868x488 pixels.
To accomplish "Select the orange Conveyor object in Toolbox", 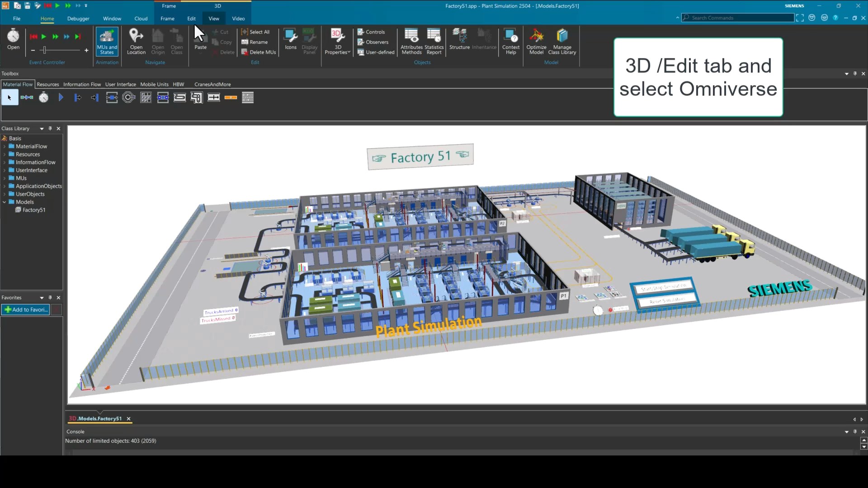I will (231, 98).
